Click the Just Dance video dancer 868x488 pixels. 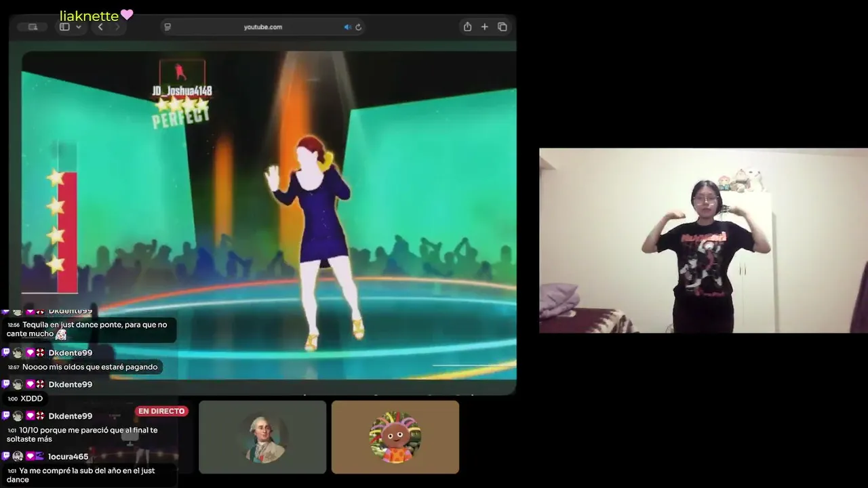point(315,243)
